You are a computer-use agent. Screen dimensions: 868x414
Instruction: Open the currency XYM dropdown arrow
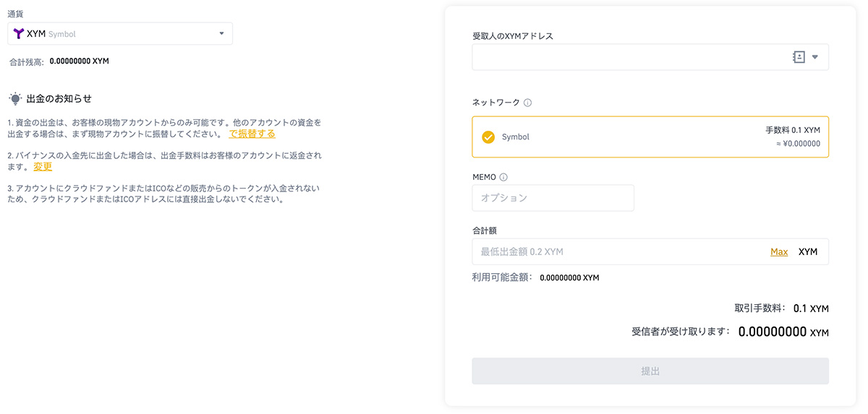tap(222, 33)
